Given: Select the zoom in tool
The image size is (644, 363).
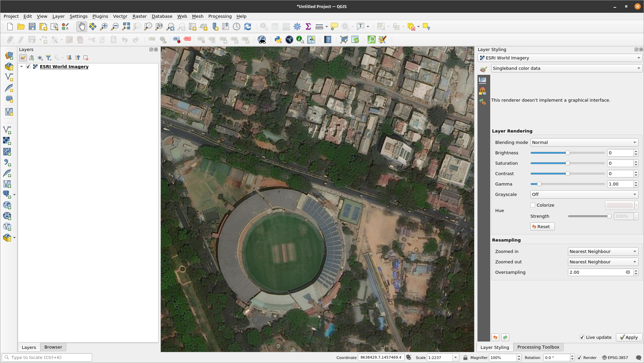Looking at the screenshot, I should point(104,27).
